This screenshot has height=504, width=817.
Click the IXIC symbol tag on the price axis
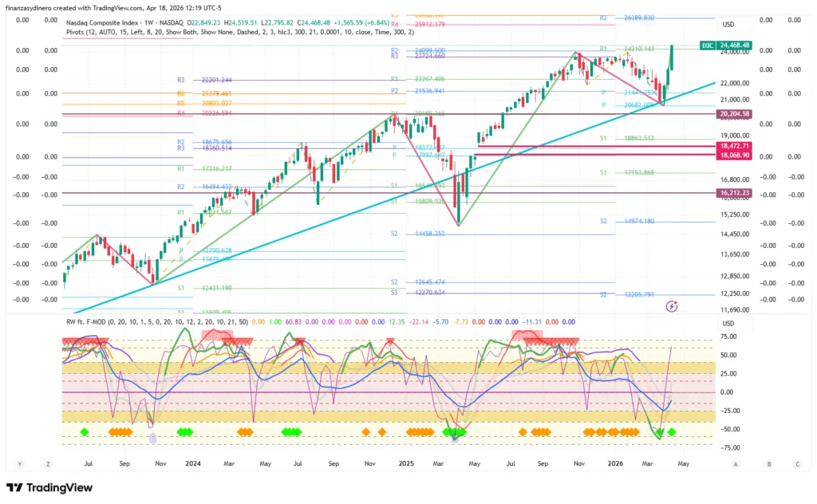tap(707, 45)
